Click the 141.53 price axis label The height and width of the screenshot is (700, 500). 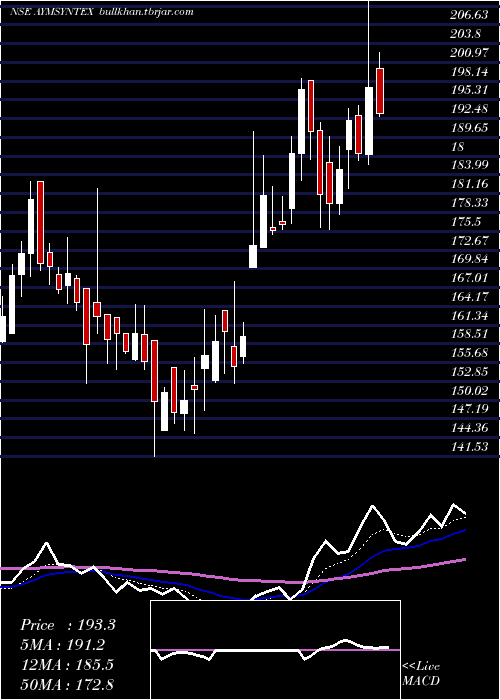[x=469, y=447]
